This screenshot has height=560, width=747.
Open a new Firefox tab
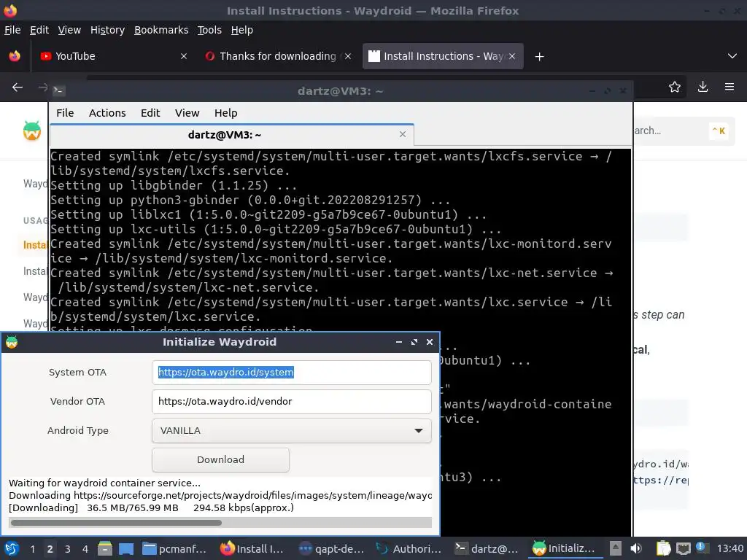click(x=539, y=57)
